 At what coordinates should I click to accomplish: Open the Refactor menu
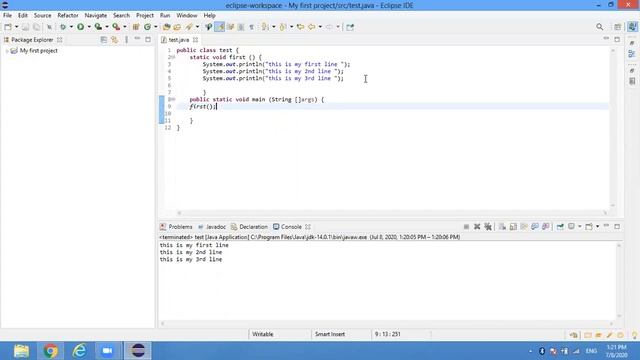68,16
